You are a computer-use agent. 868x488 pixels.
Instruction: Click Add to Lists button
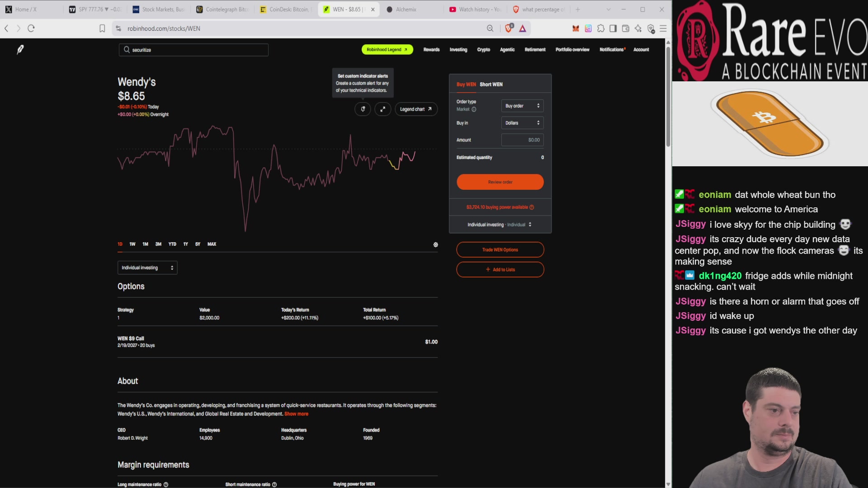tap(500, 270)
